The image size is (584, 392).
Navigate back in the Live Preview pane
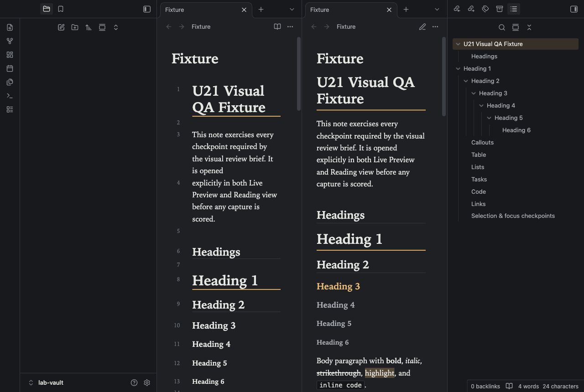click(x=169, y=26)
